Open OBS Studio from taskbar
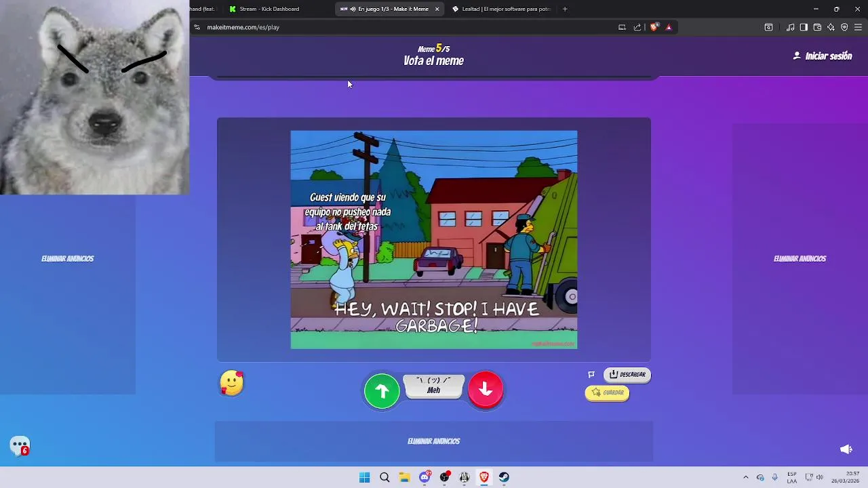Image resolution: width=868 pixels, height=488 pixels. point(444,477)
